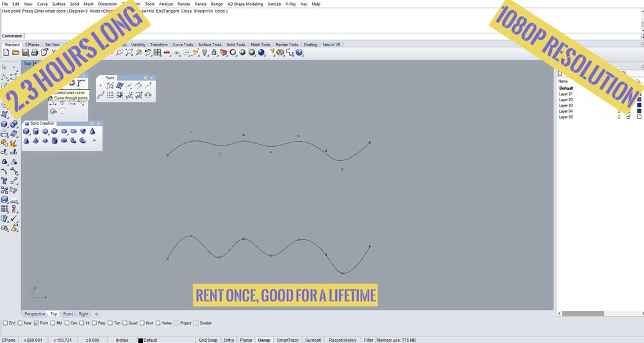
Task: Toggle Layer 05 visibility light bulb
Action: (x=619, y=117)
